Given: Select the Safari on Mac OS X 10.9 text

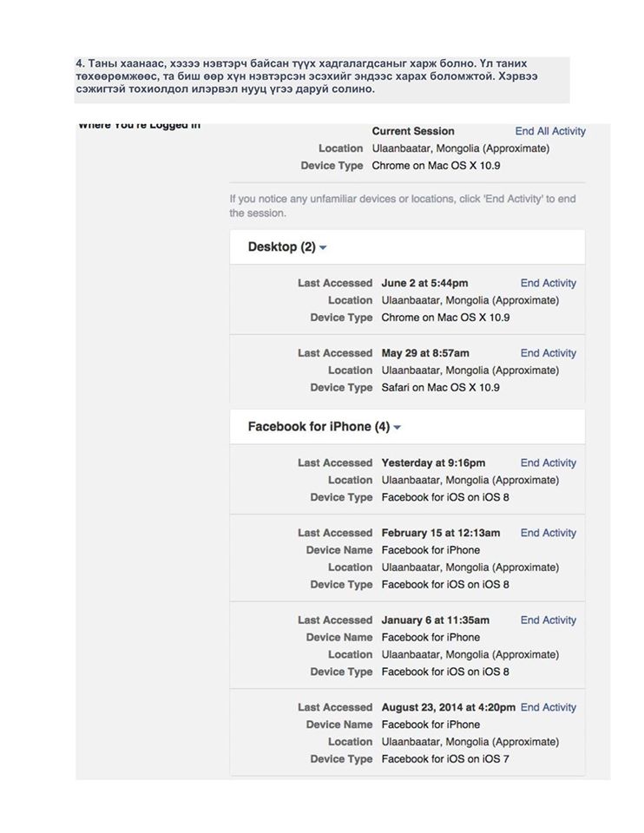Looking at the screenshot, I should (441, 388).
